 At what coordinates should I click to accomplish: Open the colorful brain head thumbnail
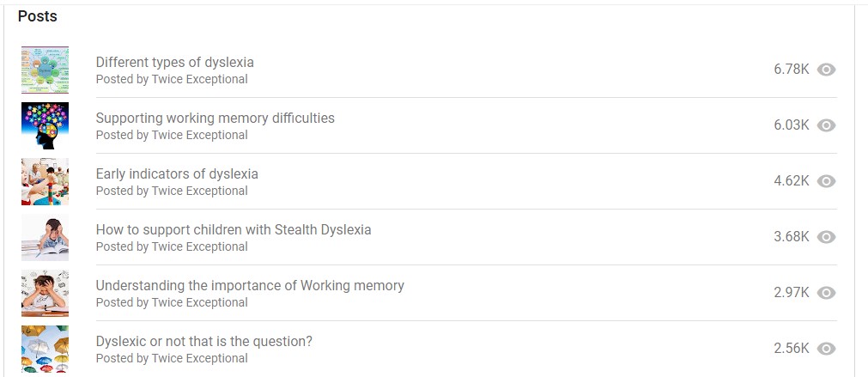[x=45, y=125]
